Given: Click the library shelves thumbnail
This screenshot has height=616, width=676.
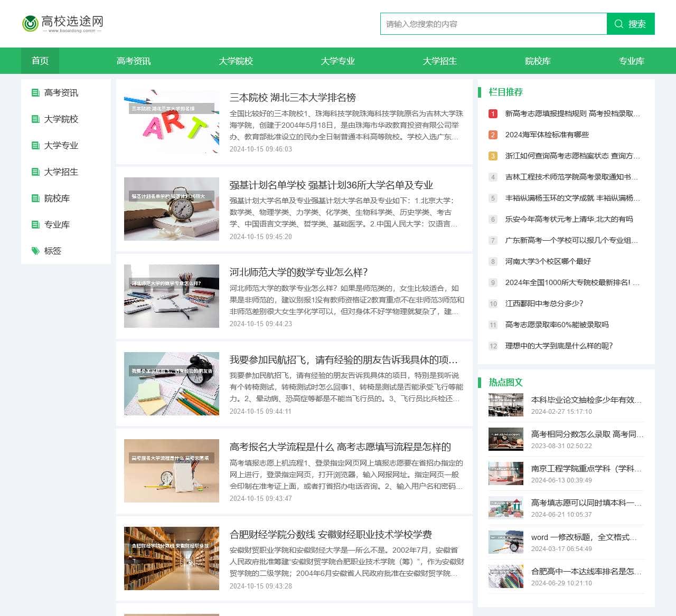Looking at the screenshot, I should (x=172, y=558).
